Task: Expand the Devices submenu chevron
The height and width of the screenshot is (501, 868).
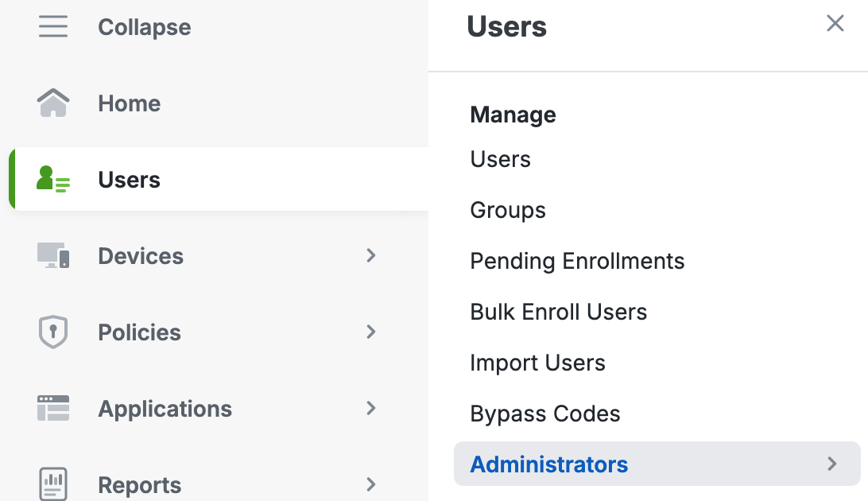Action: coord(370,255)
